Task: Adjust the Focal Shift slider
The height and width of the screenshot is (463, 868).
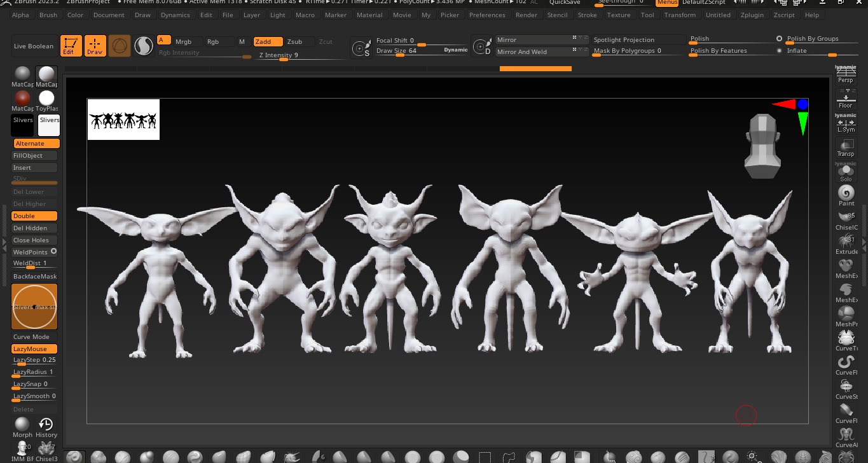Action: tap(422, 41)
